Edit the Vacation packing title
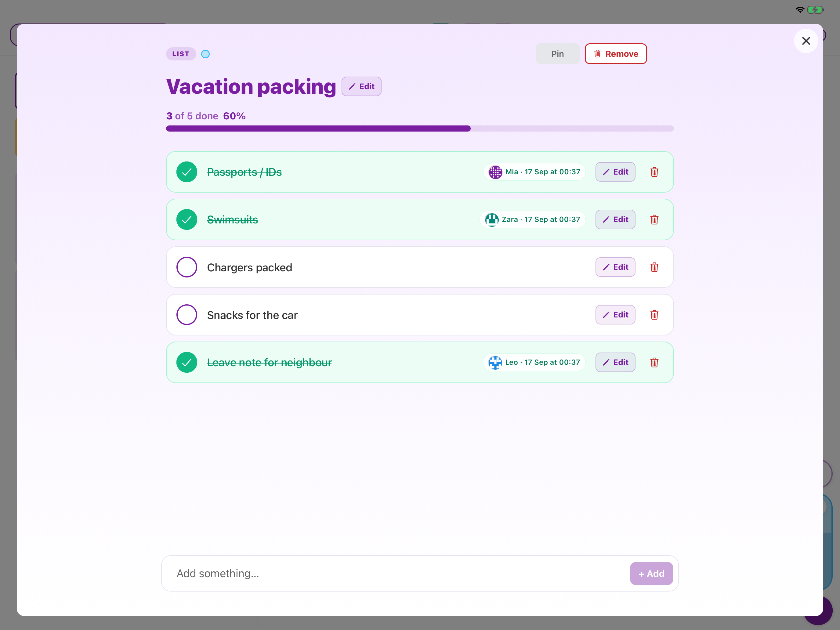 361,87
